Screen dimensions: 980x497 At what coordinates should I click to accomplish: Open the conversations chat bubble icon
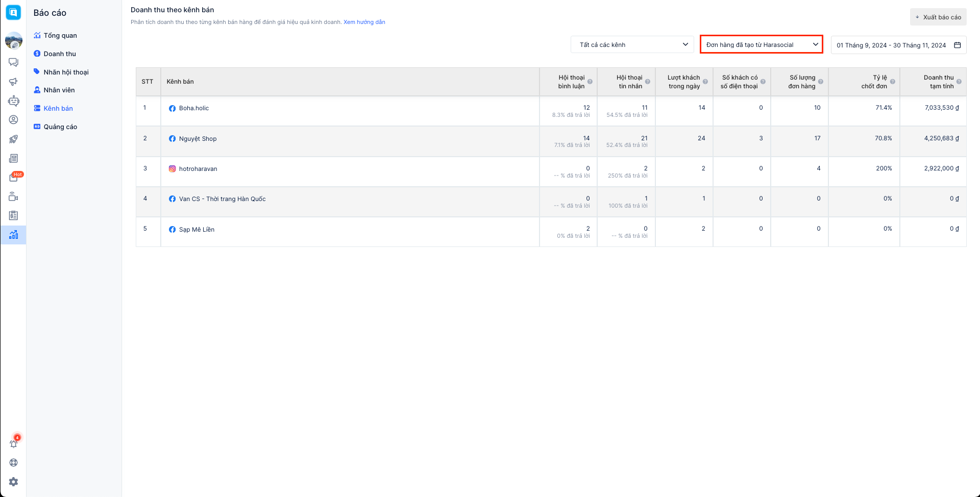[x=14, y=62]
